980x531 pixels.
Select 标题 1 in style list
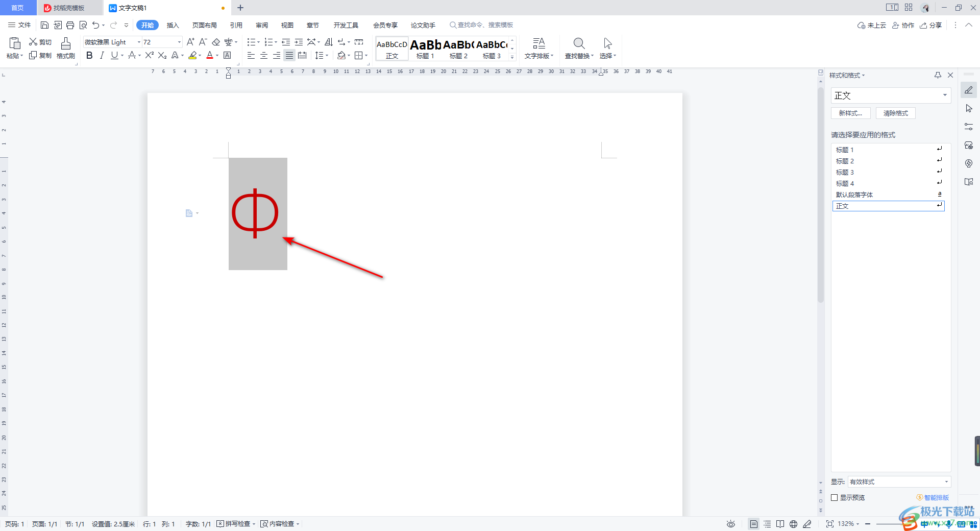tap(888, 150)
